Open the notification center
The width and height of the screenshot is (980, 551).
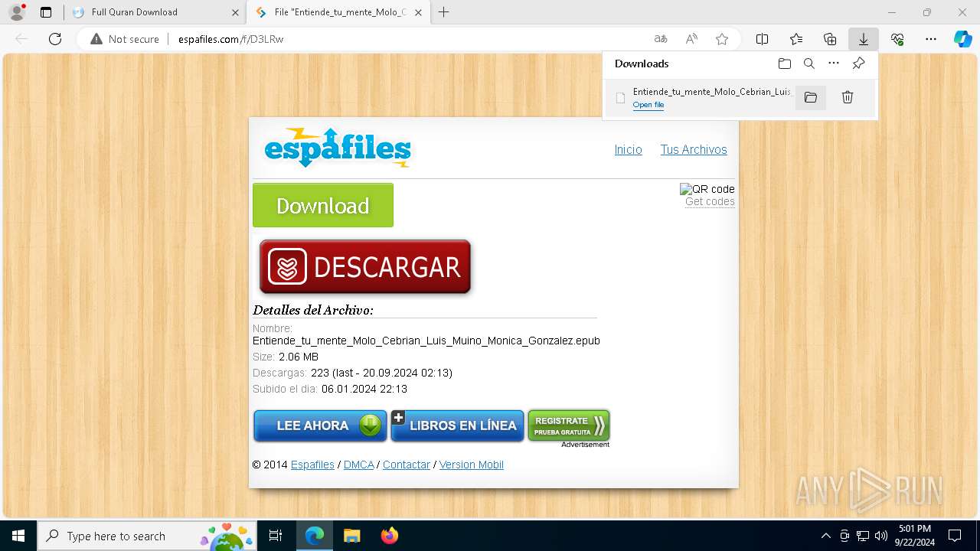(x=955, y=536)
